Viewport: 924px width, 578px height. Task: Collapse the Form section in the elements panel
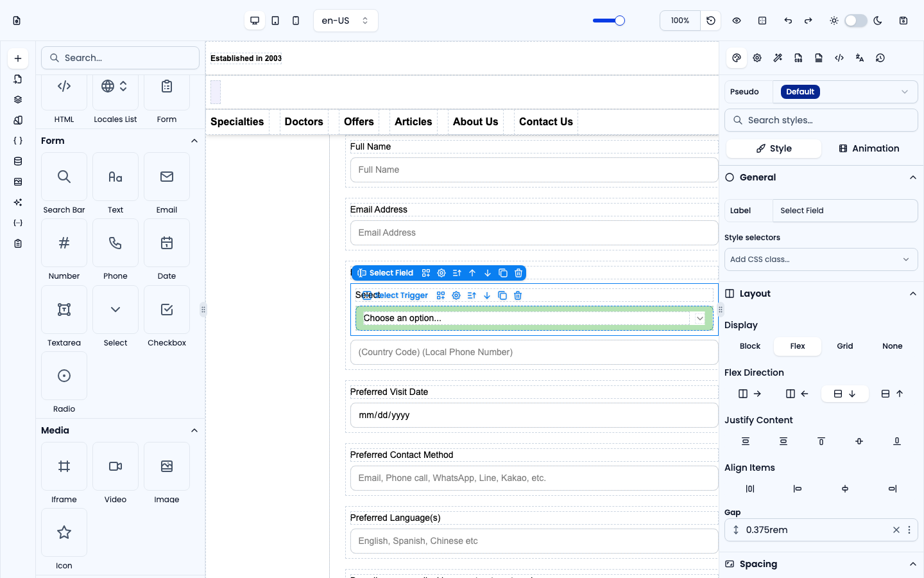point(194,141)
